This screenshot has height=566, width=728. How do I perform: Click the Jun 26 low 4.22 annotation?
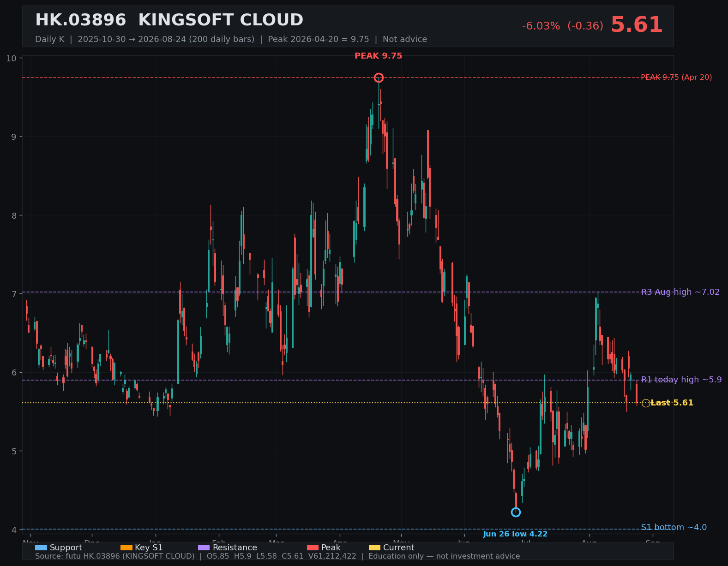pos(515,534)
